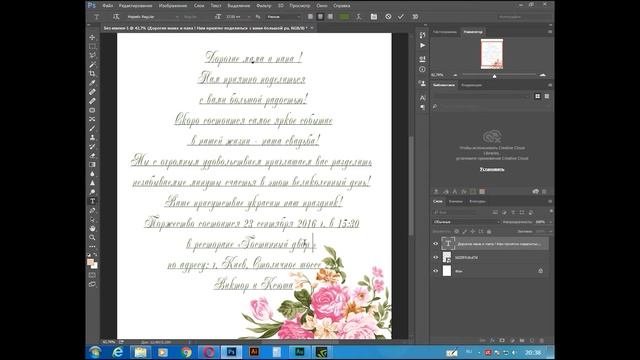640x360 pixels.
Task: Select the Hand tool
Action: 92,228
